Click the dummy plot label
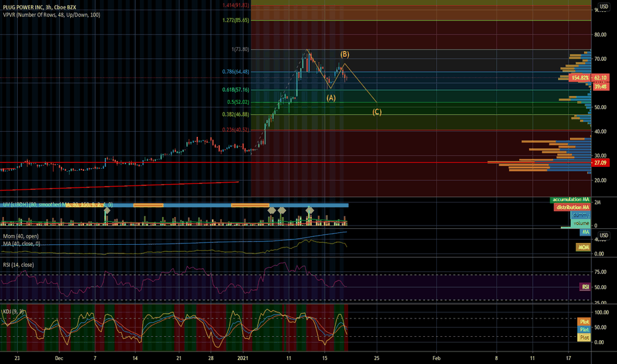The height and width of the screenshot is (364, 617). pos(581,215)
